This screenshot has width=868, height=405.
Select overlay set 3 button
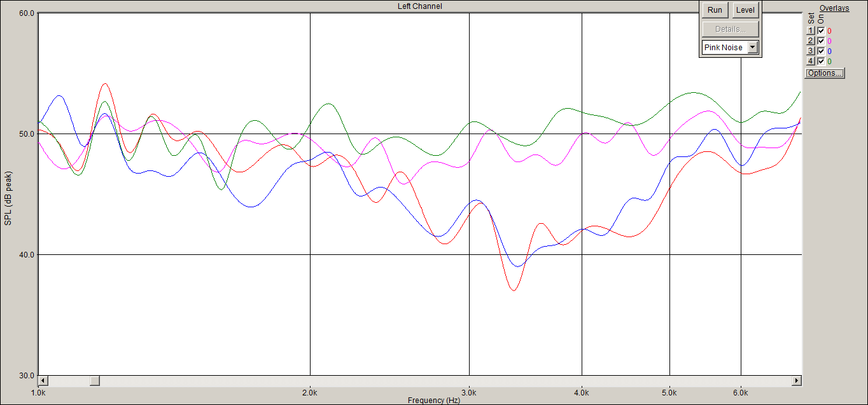(811, 51)
